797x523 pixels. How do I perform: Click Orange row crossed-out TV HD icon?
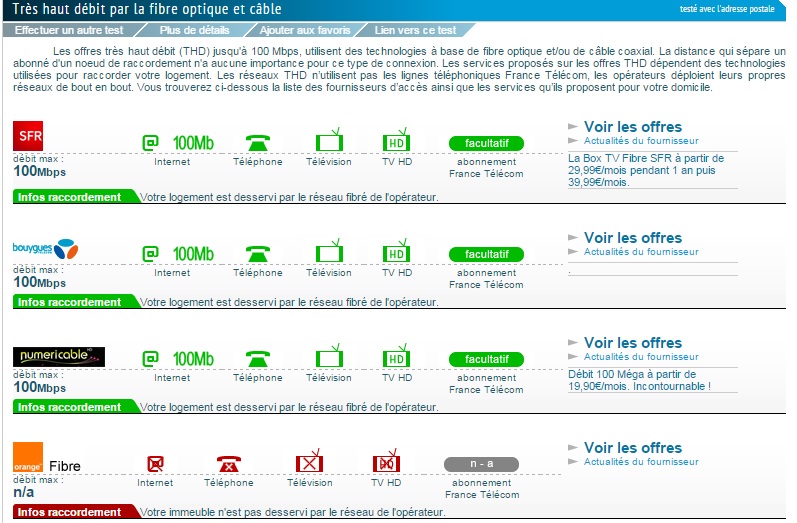(x=386, y=460)
